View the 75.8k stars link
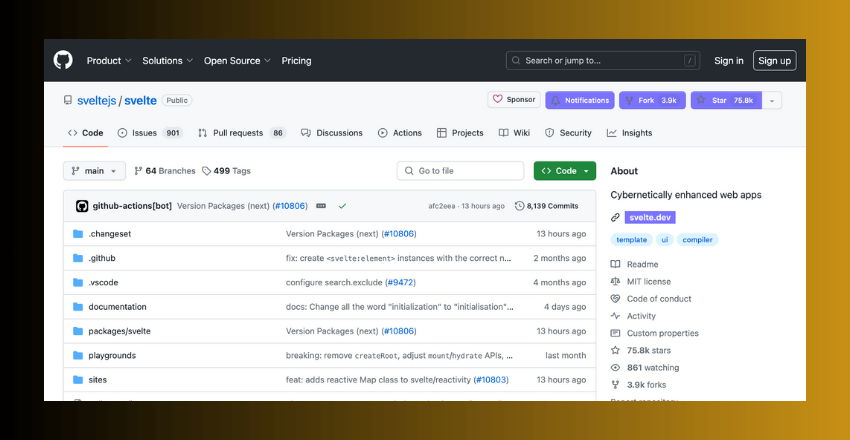 [x=641, y=351]
